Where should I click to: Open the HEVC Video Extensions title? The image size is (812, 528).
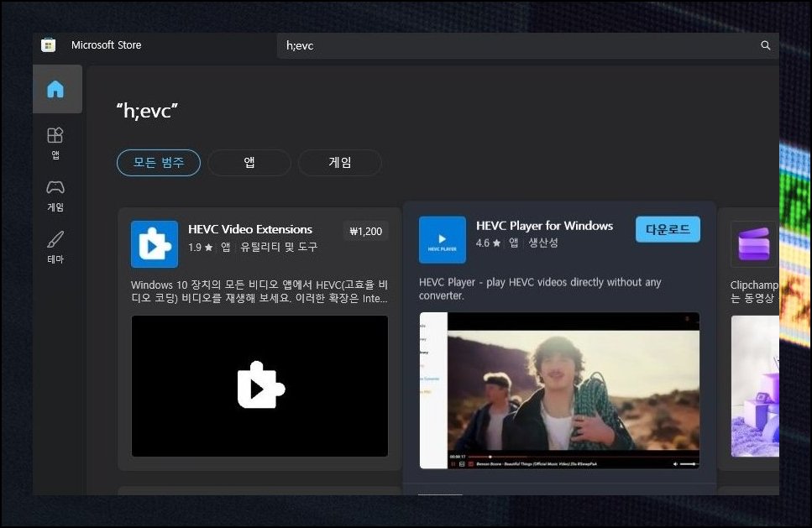coord(250,229)
